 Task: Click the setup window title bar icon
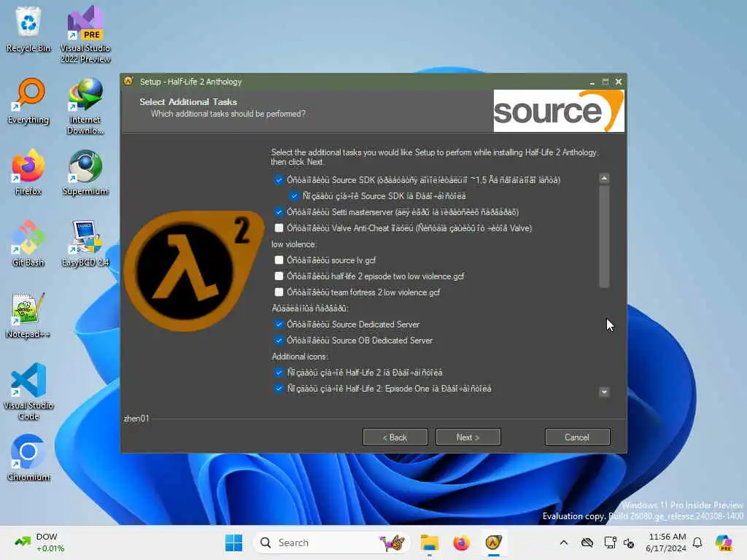click(x=128, y=82)
